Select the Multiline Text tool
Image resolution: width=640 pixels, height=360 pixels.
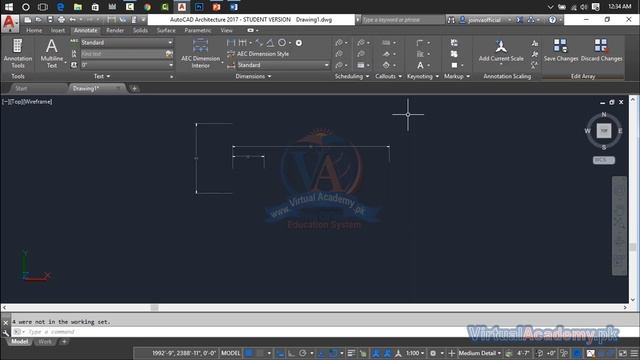coord(51,53)
